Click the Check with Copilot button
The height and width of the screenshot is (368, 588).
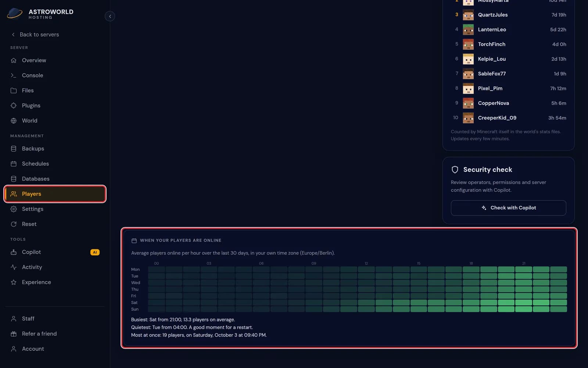click(508, 208)
